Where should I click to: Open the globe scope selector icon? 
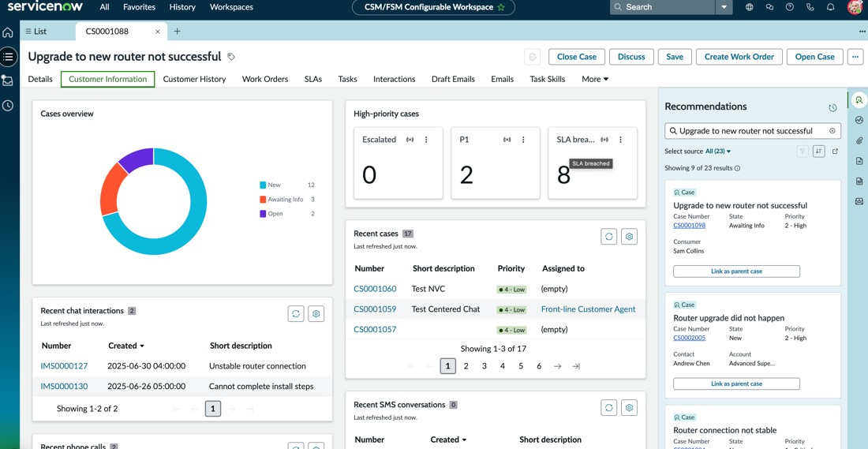[750, 7]
